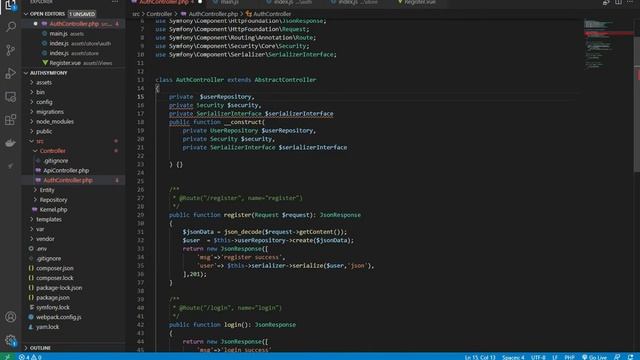Open the Manage gear icon

[11, 340]
